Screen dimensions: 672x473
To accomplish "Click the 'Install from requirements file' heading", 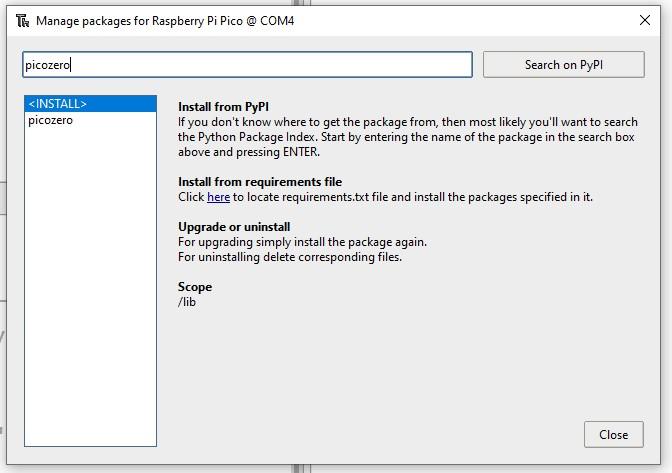I will [260, 182].
